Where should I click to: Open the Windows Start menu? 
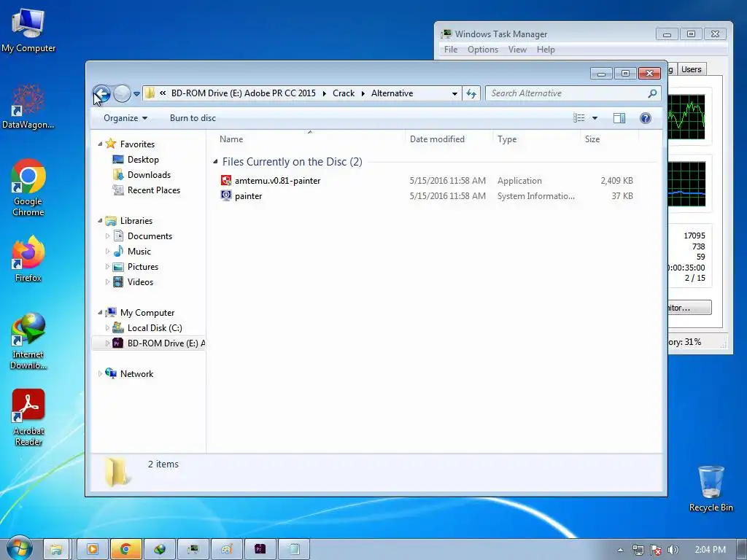pos(19,548)
